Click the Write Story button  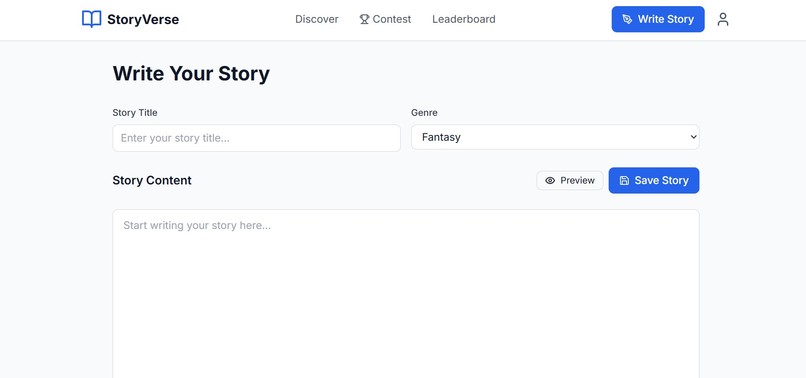pyautogui.click(x=657, y=19)
